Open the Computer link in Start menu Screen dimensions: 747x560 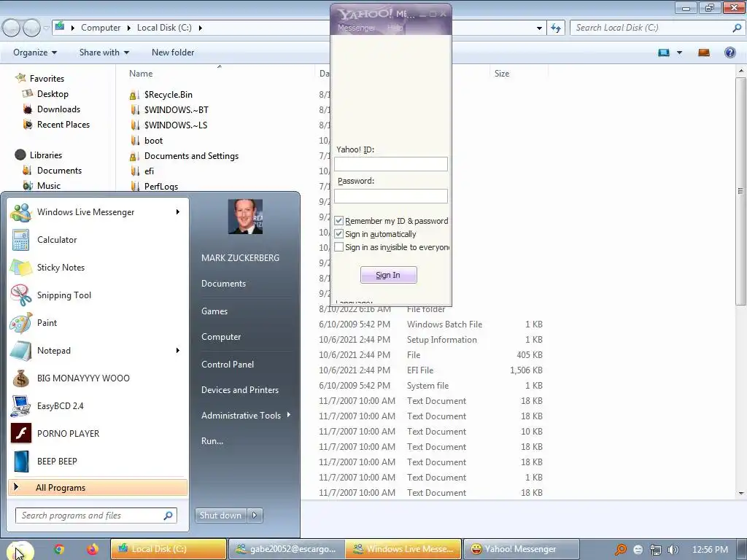(221, 337)
